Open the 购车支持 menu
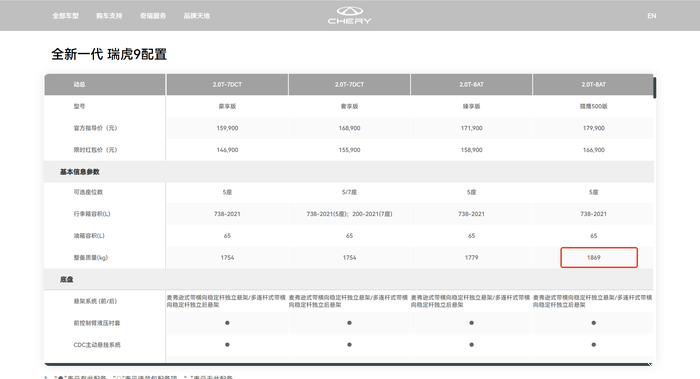The width and height of the screenshot is (700, 379). [109, 16]
